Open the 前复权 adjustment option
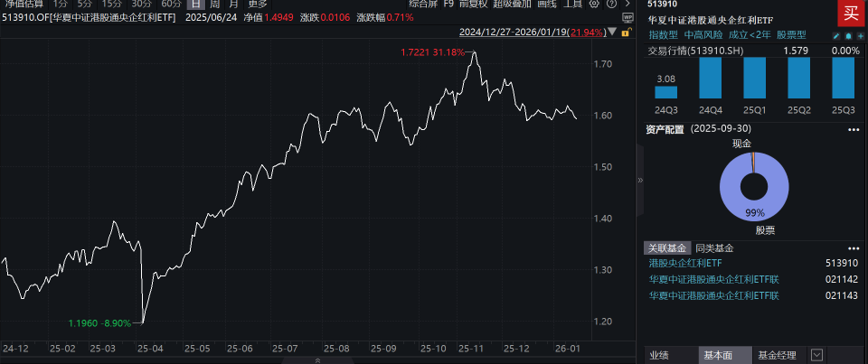This screenshot has width=868, height=364. point(472,4)
